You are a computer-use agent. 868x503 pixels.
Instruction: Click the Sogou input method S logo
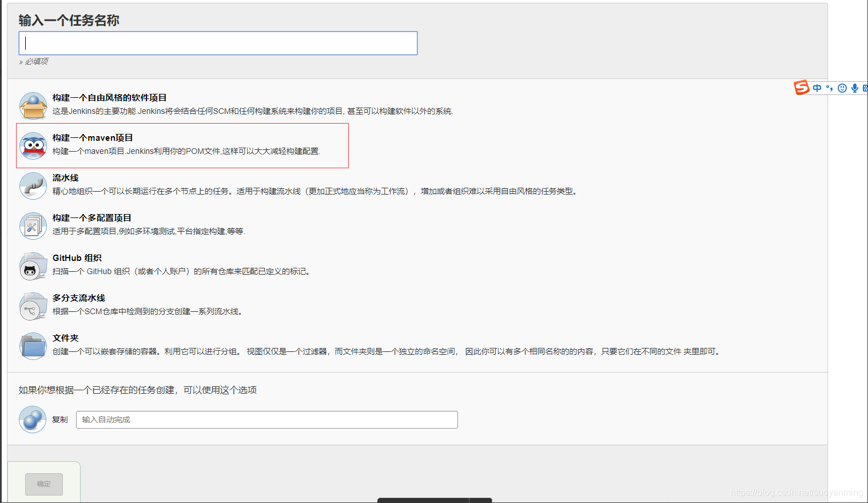click(x=802, y=88)
